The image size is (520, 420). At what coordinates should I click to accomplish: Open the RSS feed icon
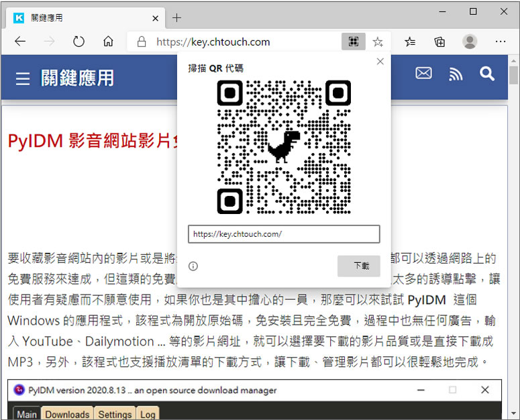pyautogui.click(x=456, y=74)
